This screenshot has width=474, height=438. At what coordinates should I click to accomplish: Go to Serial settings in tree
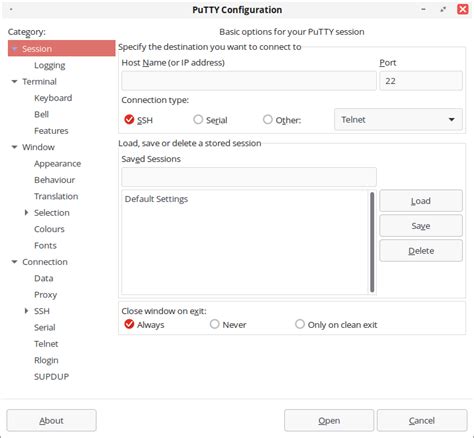pyautogui.click(x=45, y=327)
